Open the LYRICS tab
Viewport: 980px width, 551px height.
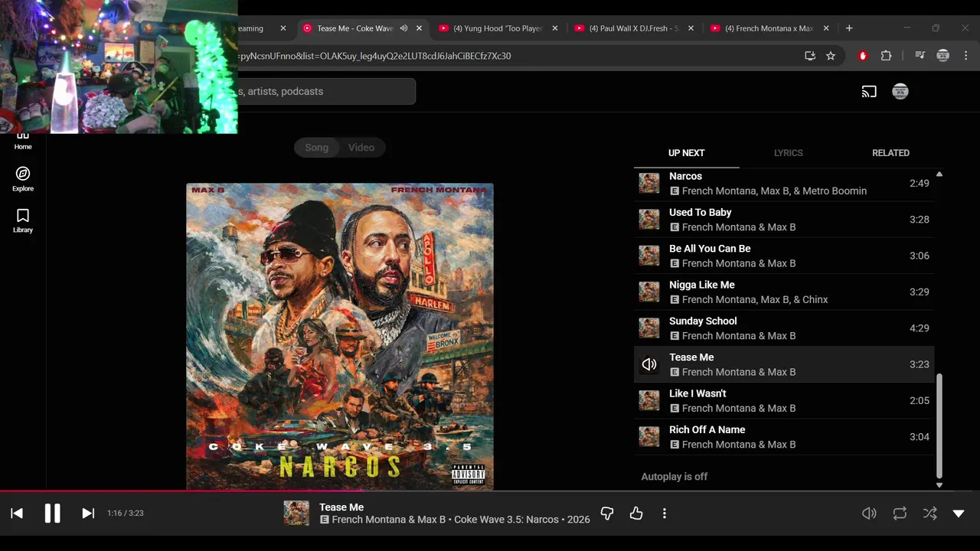tap(789, 153)
